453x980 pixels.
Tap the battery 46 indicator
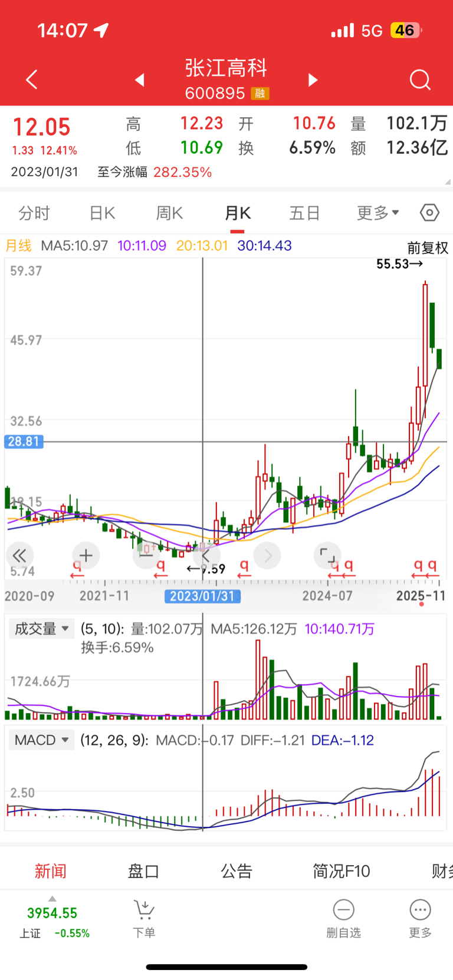(405, 30)
